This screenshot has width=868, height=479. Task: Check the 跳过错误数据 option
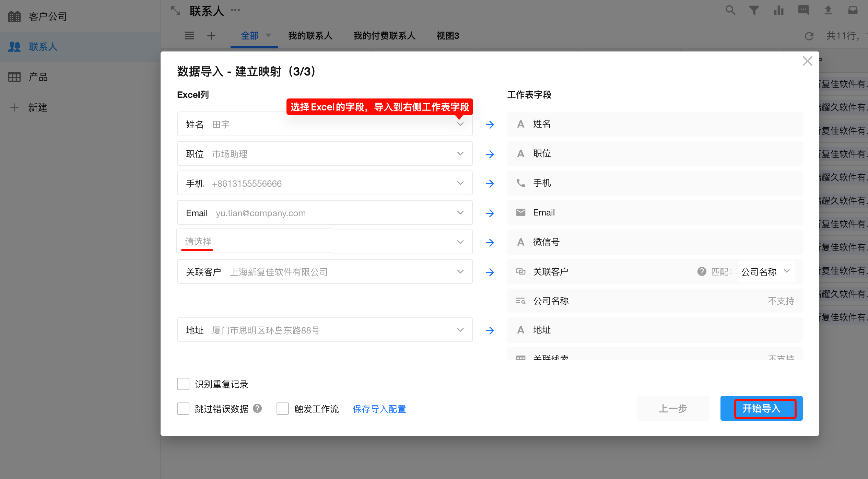click(183, 409)
